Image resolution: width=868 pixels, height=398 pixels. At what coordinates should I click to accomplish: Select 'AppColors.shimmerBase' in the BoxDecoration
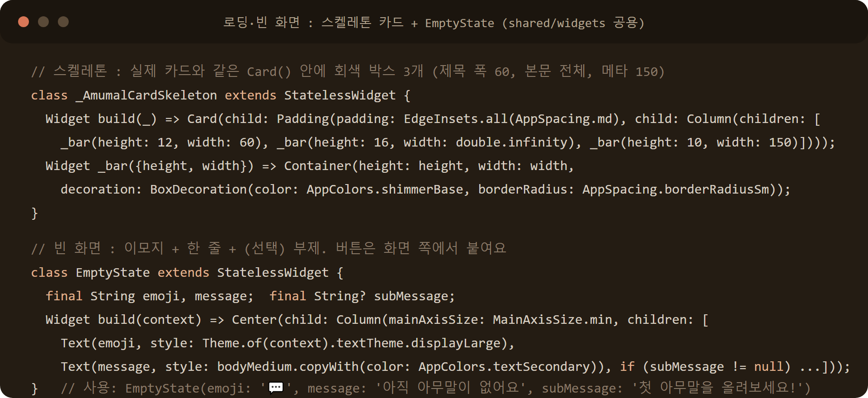click(385, 190)
